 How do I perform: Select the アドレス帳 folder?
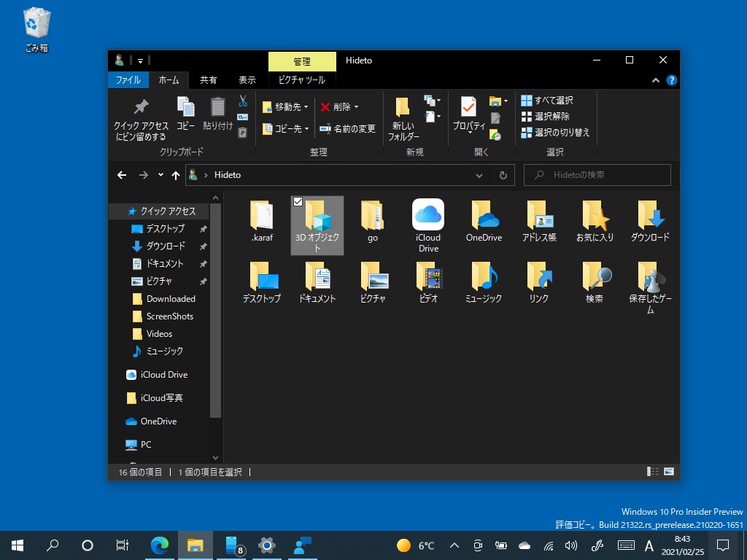539,222
